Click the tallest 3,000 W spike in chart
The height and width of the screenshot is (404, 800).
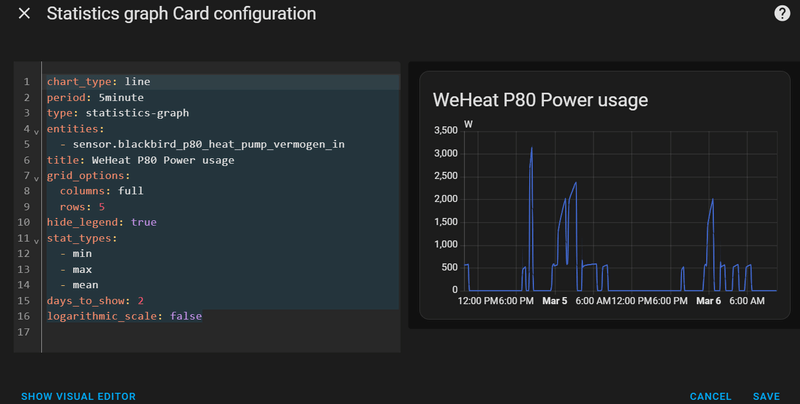tap(531, 150)
